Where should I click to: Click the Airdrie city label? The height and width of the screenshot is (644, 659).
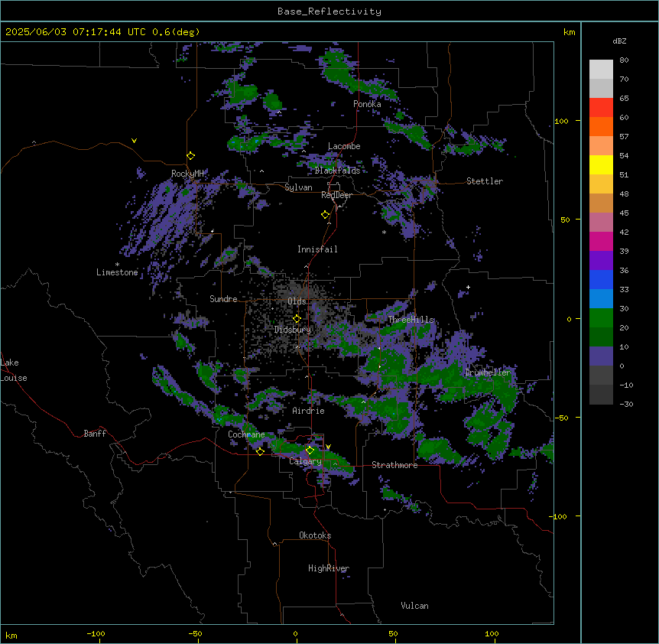pyautogui.click(x=308, y=411)
